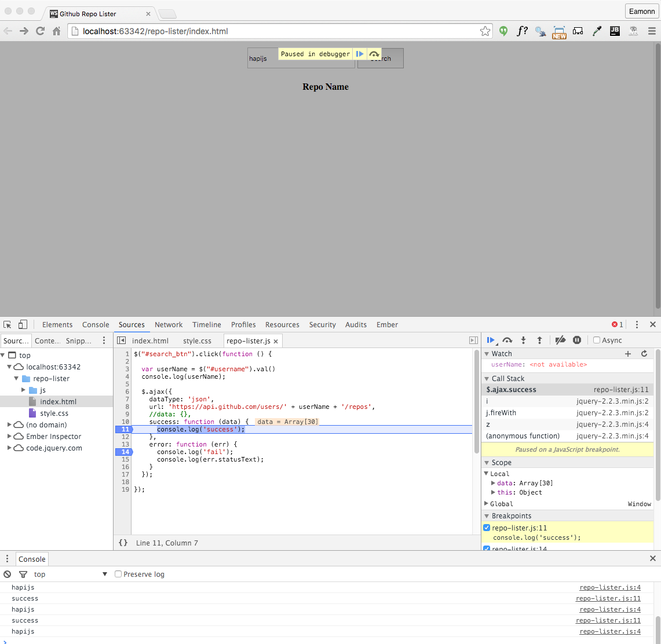Clear the console log
The height and width of the screenshot is (644, 661).
tap(8, 575)
